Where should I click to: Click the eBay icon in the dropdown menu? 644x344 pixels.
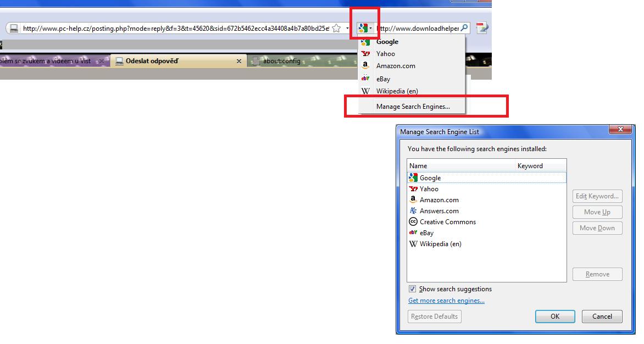pyautogui.click(x=365, y=79)
